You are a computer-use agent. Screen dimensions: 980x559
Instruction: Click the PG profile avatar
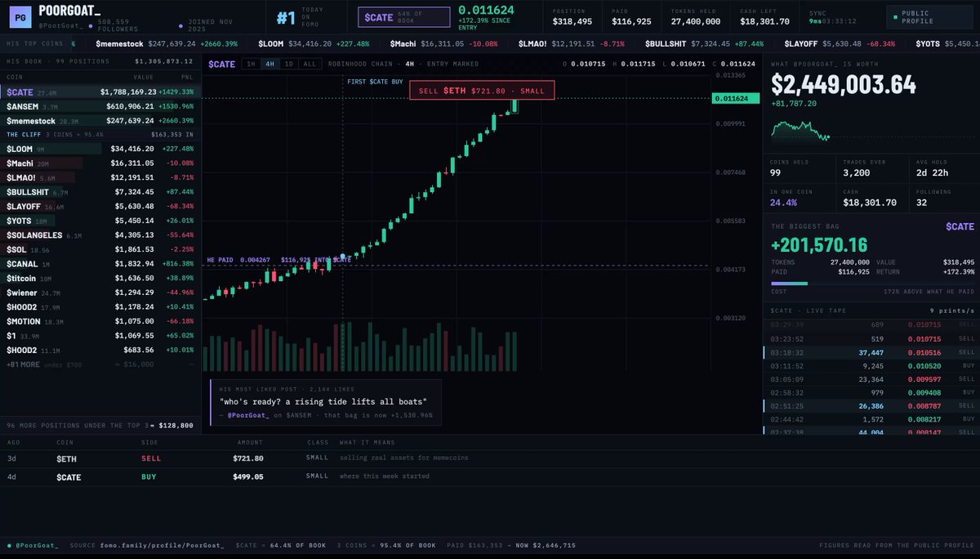pyautogui.click(x=21, y=16)
